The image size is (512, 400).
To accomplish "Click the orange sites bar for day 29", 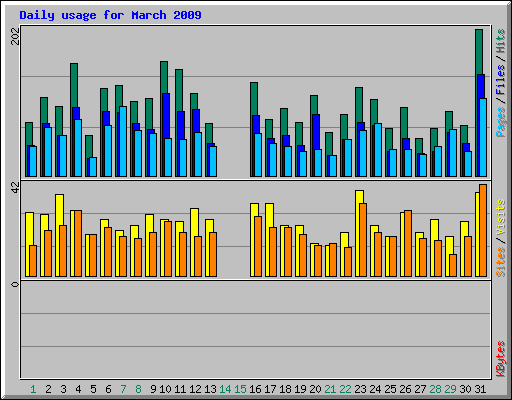I will [x=453, y=266].
